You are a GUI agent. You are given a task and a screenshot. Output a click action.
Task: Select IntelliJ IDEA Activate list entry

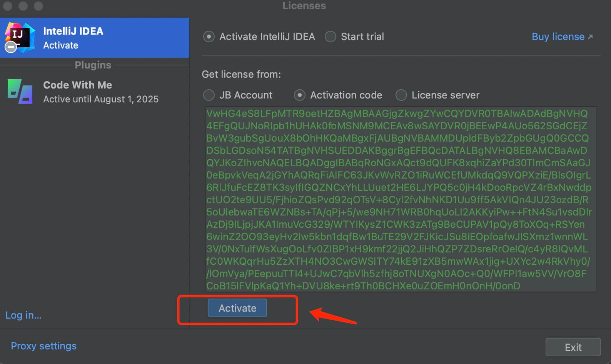95,38
